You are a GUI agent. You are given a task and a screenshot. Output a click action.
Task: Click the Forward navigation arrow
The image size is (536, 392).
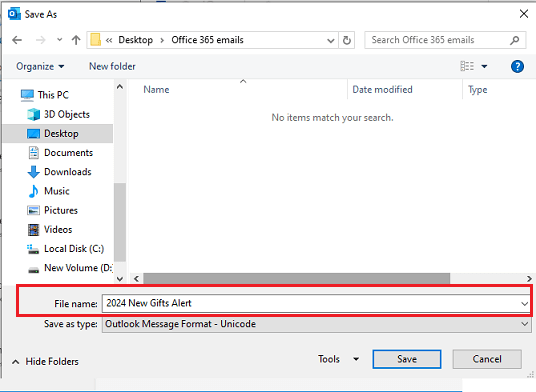40,40
